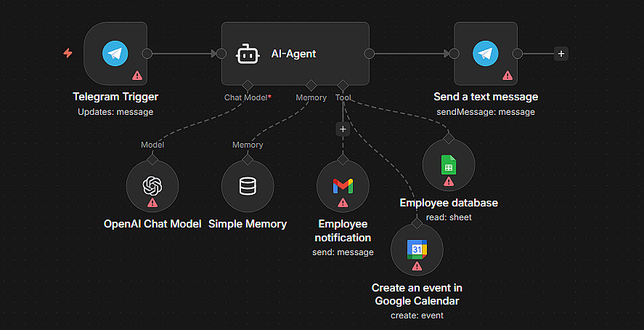
Task: Click warning triangle on Gmail node
Action: point(343,202)
